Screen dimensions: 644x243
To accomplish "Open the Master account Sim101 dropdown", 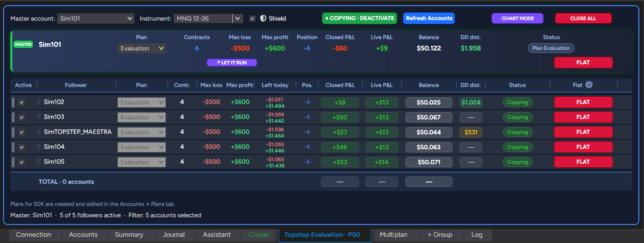I will [x=96, y=19].
